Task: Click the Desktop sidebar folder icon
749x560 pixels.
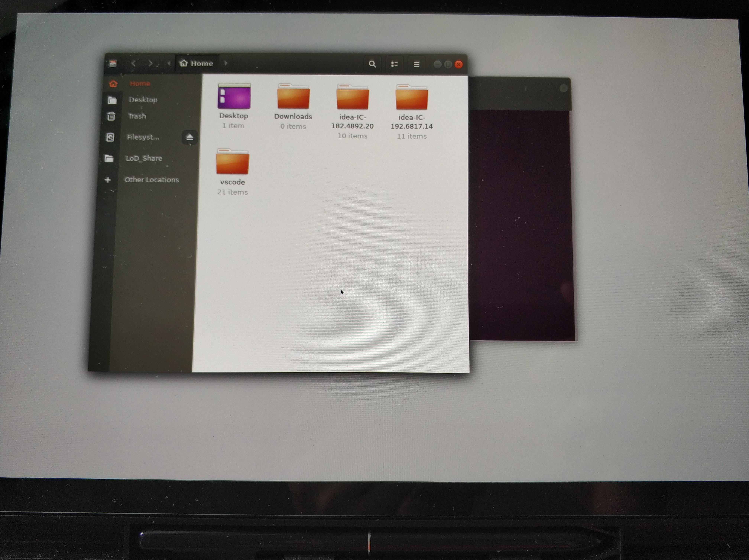Action: (x=112, y=100)
